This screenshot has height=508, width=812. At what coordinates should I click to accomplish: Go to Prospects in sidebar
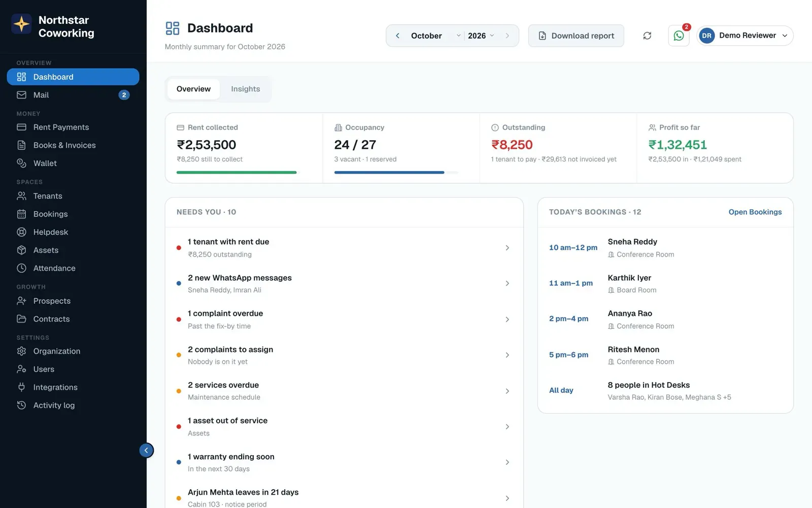click(x=73, y=301)
